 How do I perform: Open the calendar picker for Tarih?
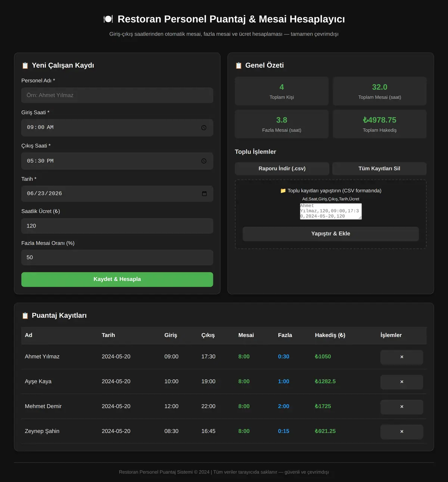coord(204,194)
